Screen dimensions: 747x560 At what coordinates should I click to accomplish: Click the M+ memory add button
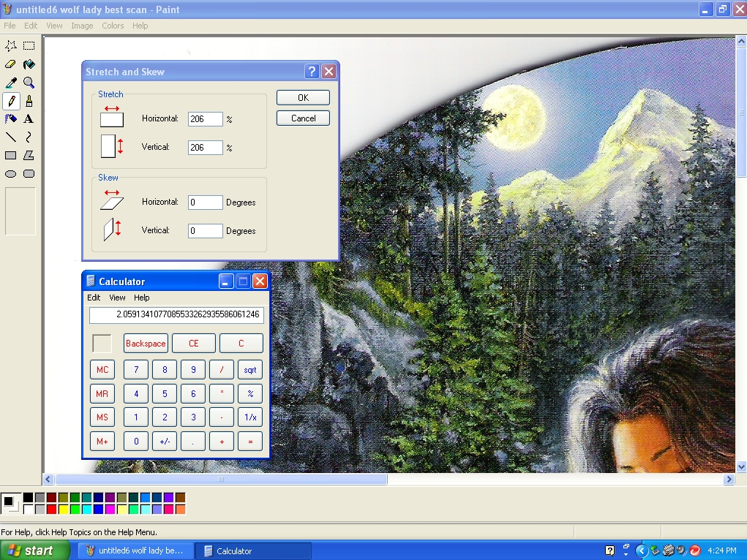coord(102,442)
